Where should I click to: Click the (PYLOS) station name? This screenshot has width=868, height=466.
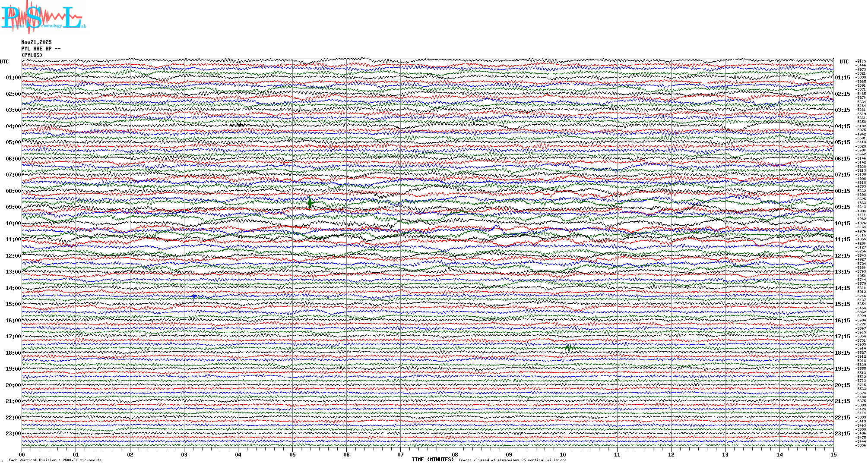[32, 55]
